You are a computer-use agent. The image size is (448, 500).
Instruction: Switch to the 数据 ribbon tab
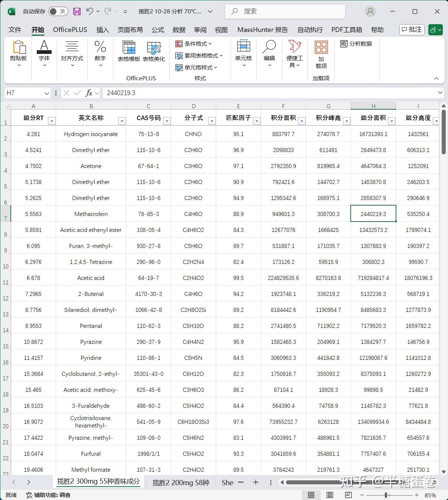pos(178,30)
